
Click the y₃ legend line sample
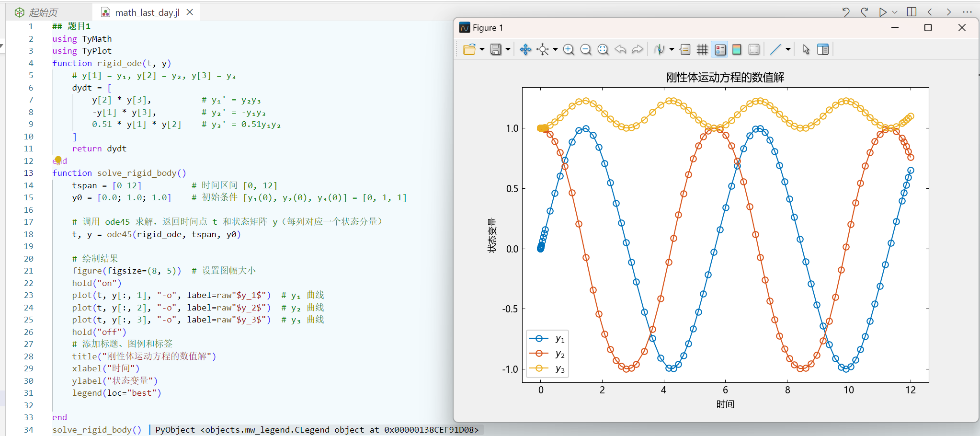539,368
